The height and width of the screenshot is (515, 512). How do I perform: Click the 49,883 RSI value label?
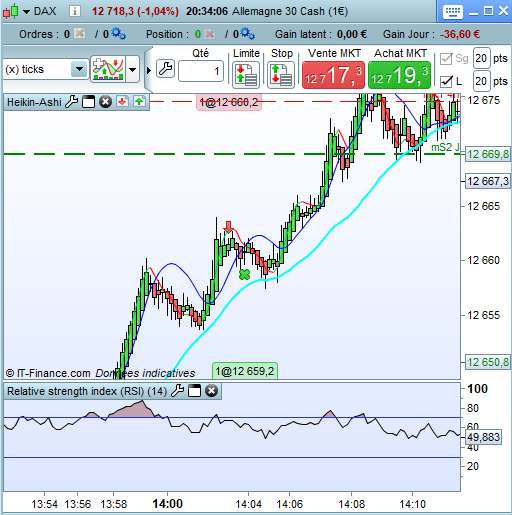pyautogui.click(x=483, y=437)
